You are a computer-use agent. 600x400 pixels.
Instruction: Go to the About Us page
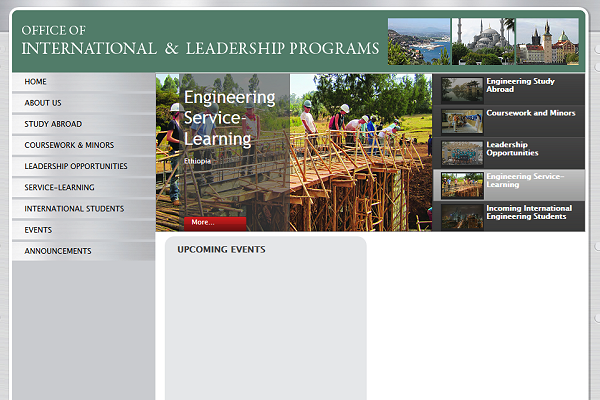click(83, 103)
